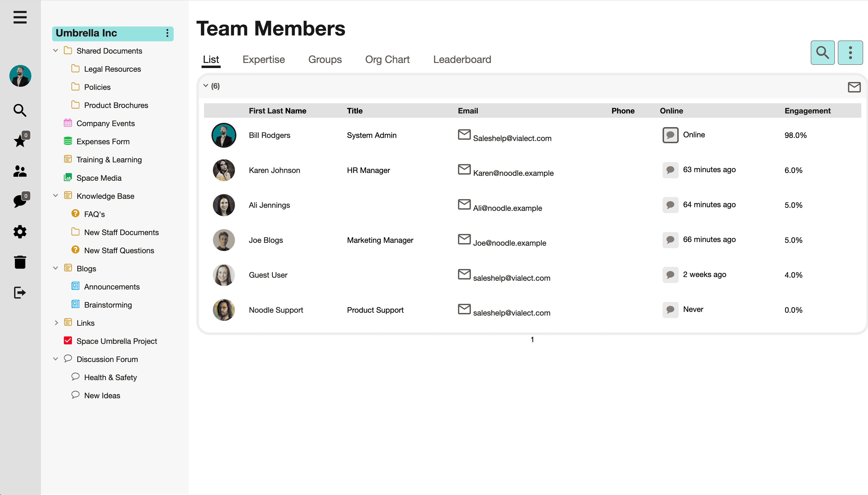Viewport: 868px width, 495px height.
Task: Collapse the (6) members group
Action: coord(206,86)
